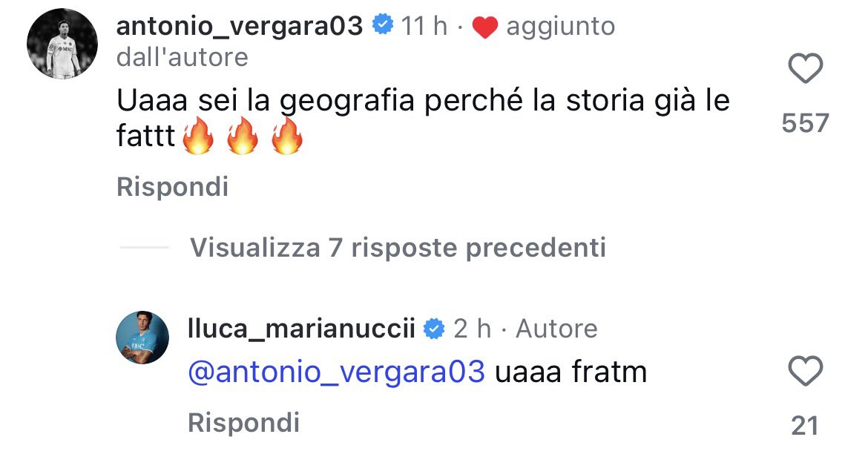Tap the red heart added by author

pyautogui.click(x=484, y=28)
